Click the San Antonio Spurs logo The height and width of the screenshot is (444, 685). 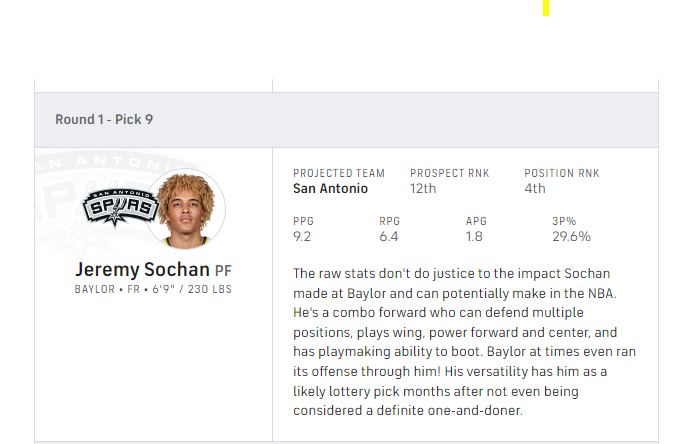[120, 207]
